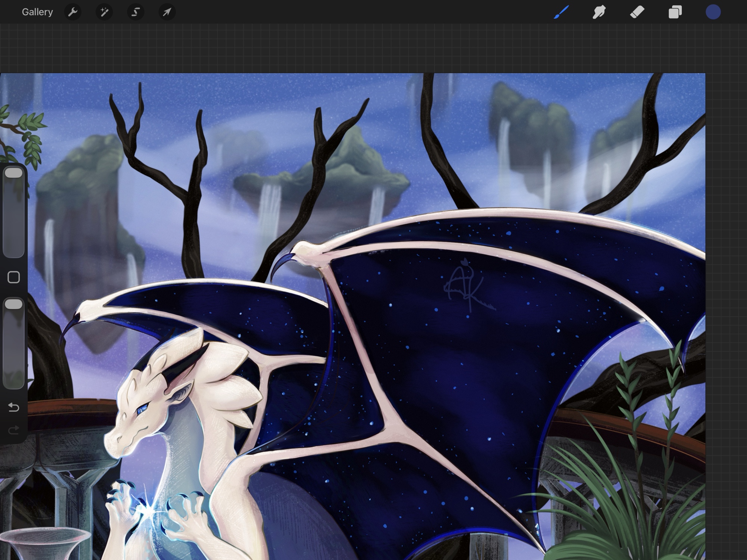Select the Eraser tool

pyautogui.click(x=637, y=12)
